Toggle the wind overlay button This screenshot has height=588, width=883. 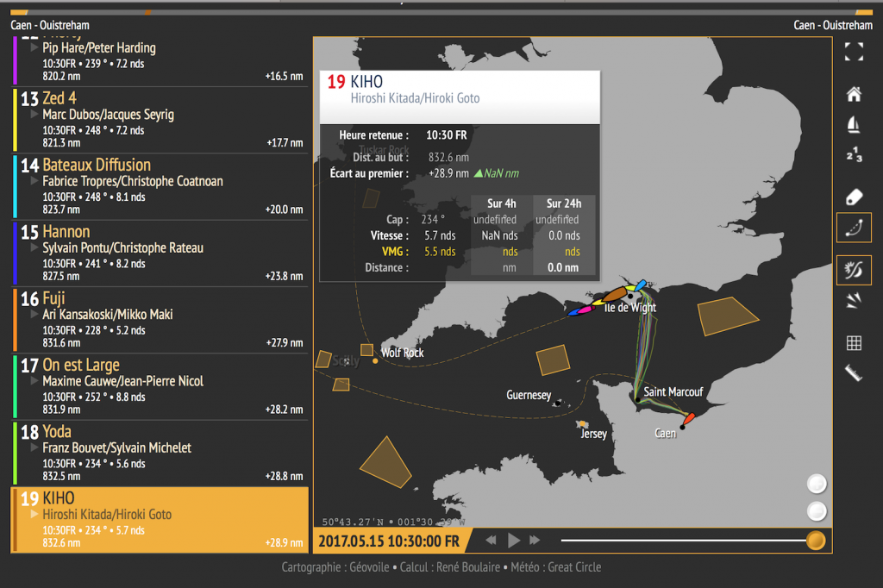tap(854, 271)
